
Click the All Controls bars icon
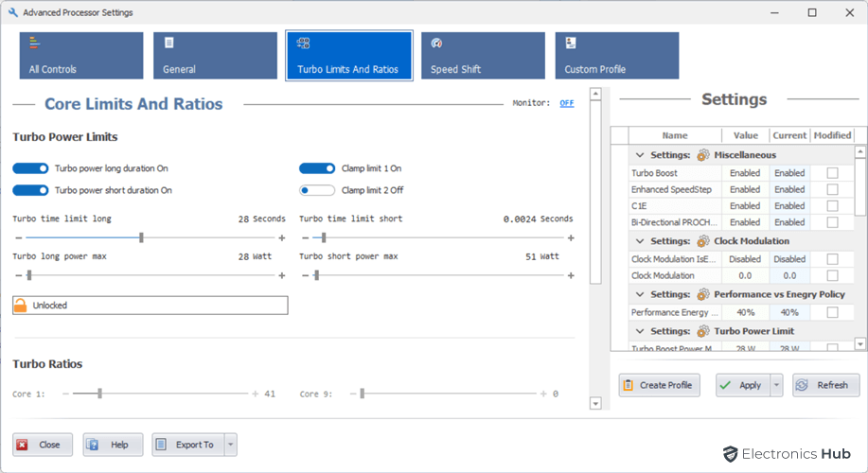pos(34,43)
